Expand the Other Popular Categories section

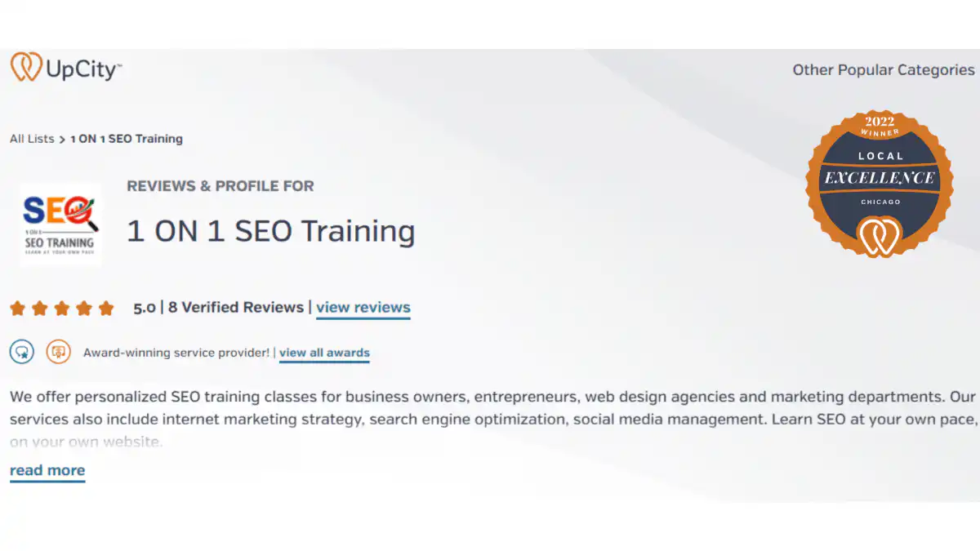(x=883, y=70)
